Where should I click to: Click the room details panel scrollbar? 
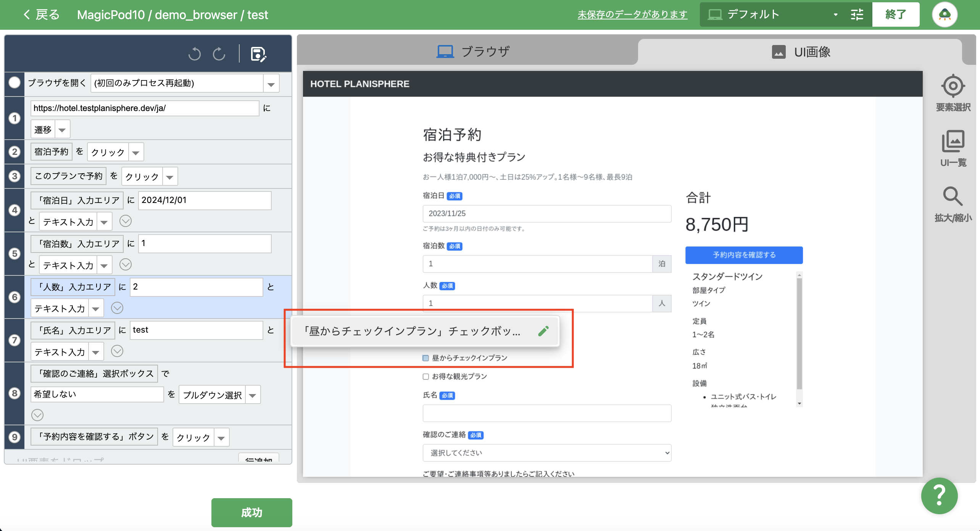[799, 334]
